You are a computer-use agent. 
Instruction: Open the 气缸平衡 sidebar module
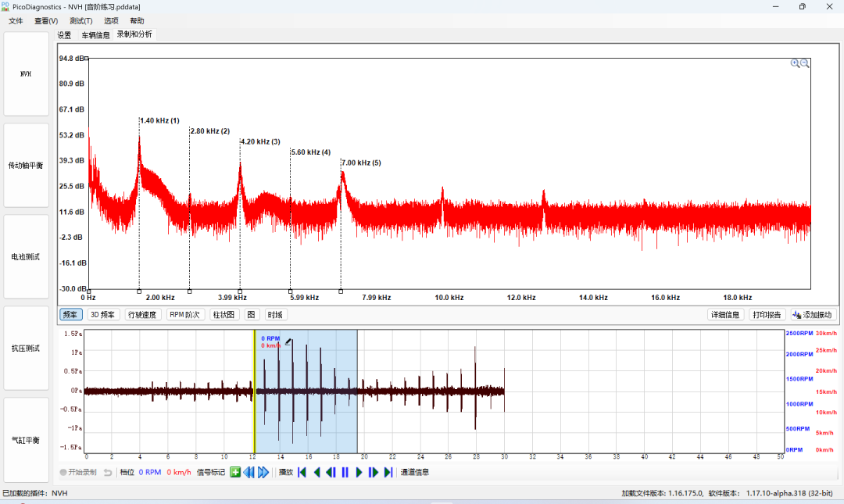[x=27, y=440]
